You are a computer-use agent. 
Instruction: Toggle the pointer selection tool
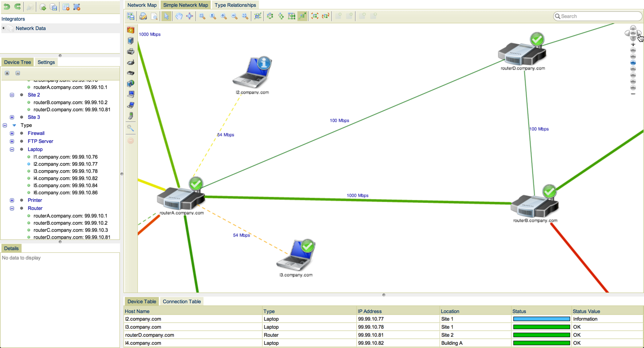[166, 16]
